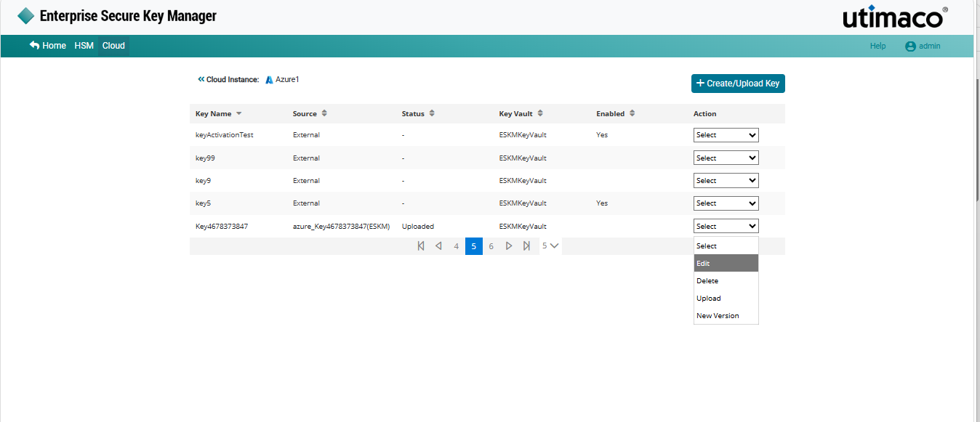Screen dimensions: 980x422
Task: Choose Select option in open dropdown list
Action: pyautogui.click(x=726, y=246)
